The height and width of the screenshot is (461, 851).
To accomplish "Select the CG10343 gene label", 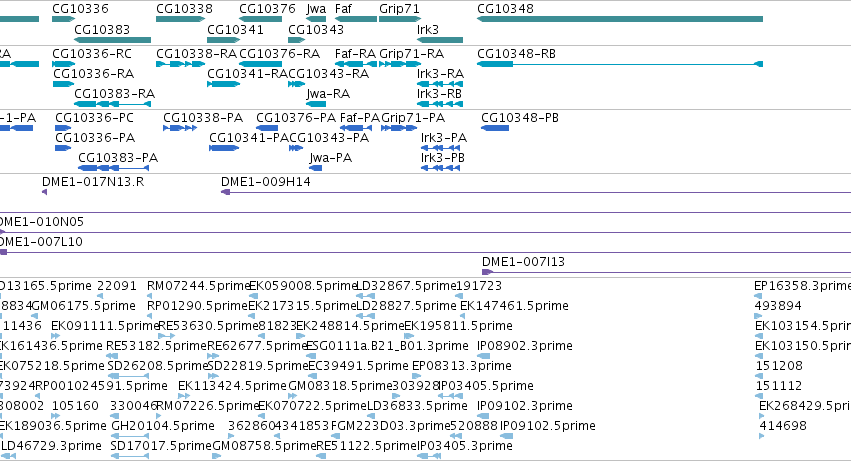I will 316,29.
